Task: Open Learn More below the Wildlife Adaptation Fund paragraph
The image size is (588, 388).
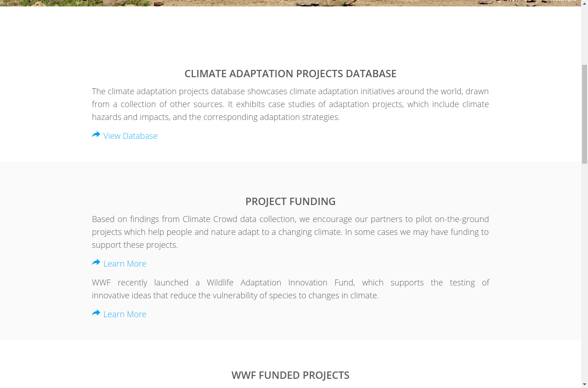Action: click(125, 314)
